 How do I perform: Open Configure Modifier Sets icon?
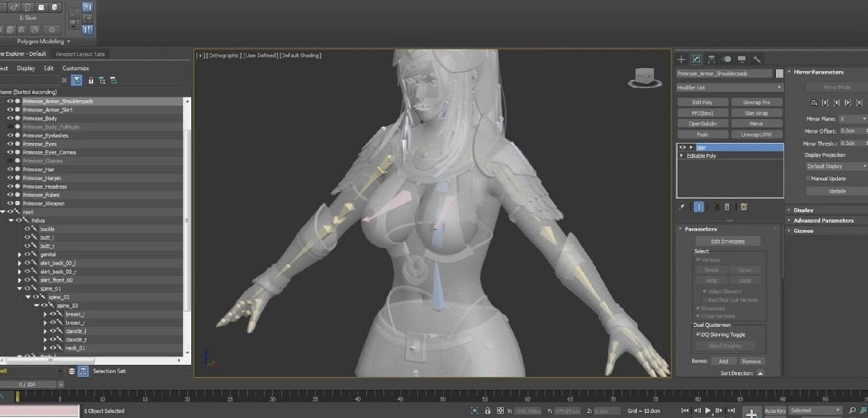pos(744,207)
